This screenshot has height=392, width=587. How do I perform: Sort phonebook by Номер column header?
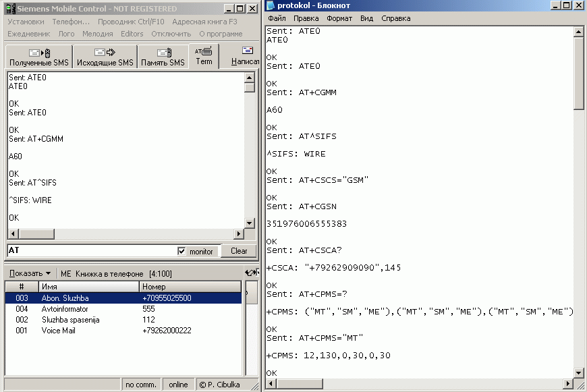190,287
